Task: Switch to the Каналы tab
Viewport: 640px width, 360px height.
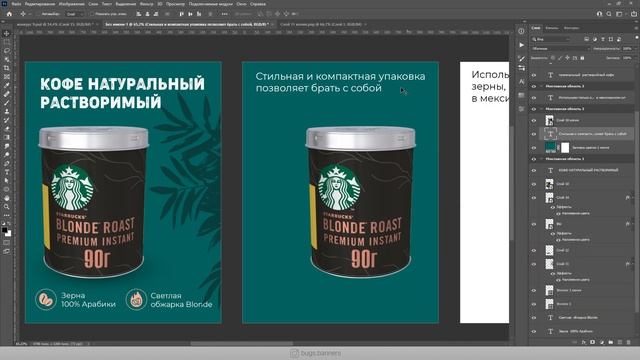Action: click(552, 28)
